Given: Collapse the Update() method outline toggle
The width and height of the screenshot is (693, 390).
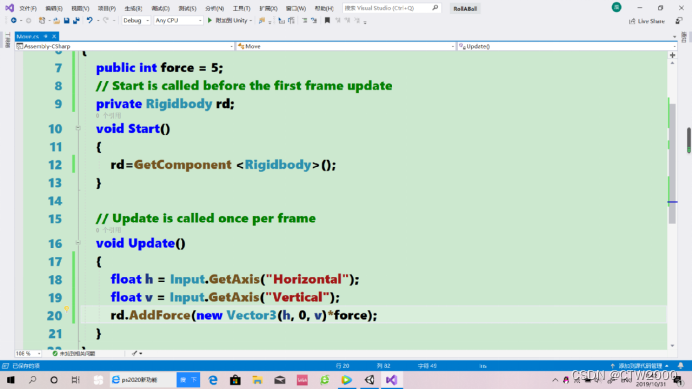Looking at the screenshot, I should (78, 243).
